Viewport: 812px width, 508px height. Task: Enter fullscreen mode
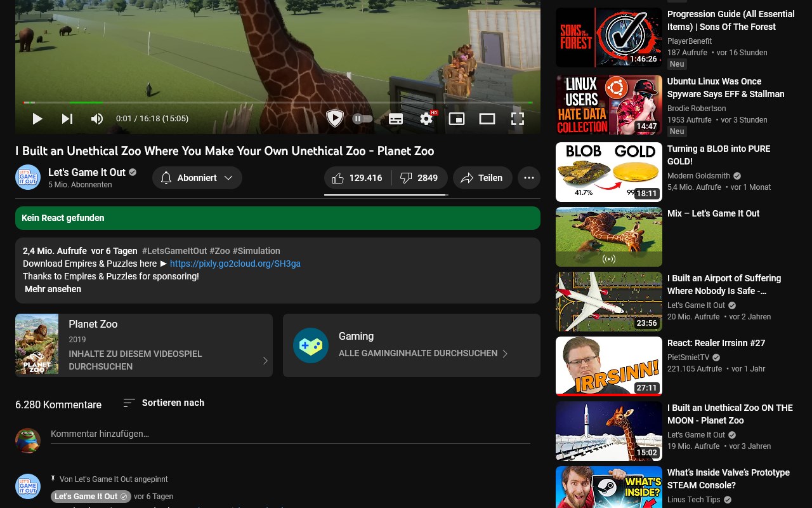(518, 119)
